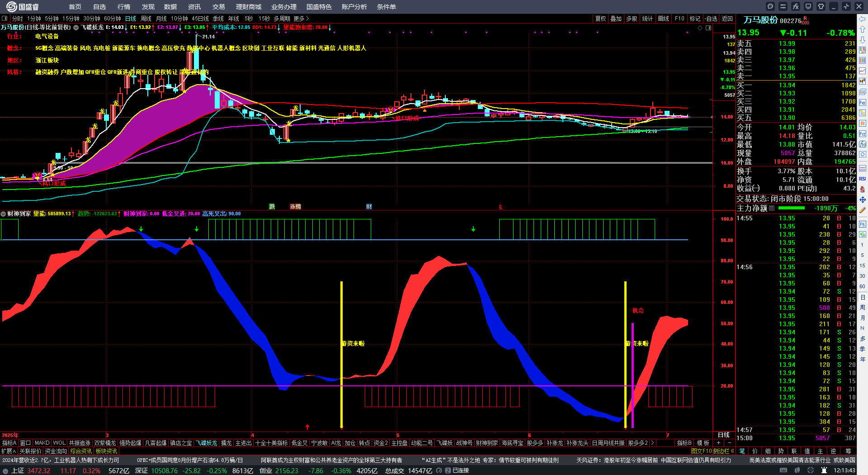This screenshot has width=868, height=475.
Task: Open the news documents icon in sidebar
Action: [x=863, y=92]
